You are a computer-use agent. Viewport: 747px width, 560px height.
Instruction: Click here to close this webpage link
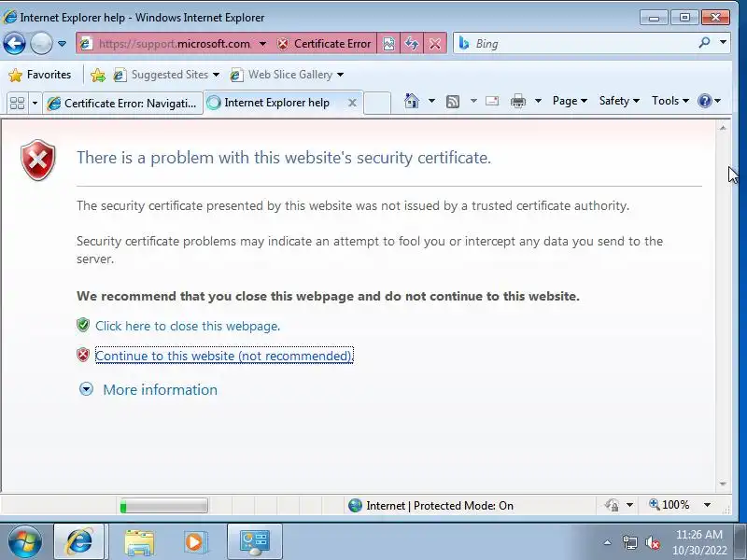click(188, 326)
